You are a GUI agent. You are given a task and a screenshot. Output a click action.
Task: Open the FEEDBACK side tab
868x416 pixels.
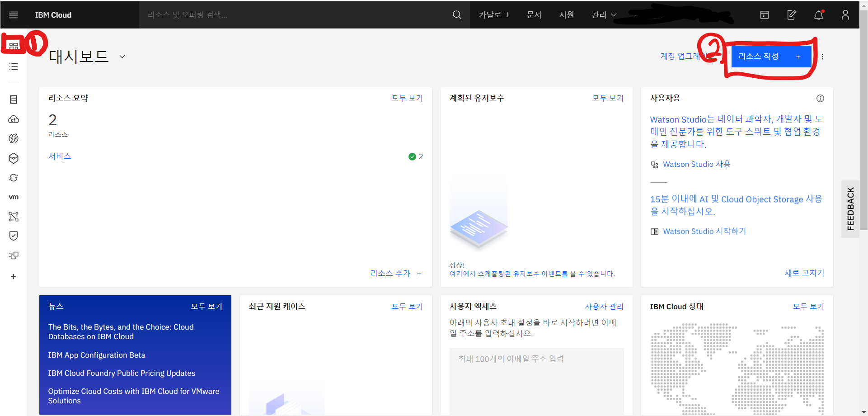pyautogui.click(x=850, y=209)
